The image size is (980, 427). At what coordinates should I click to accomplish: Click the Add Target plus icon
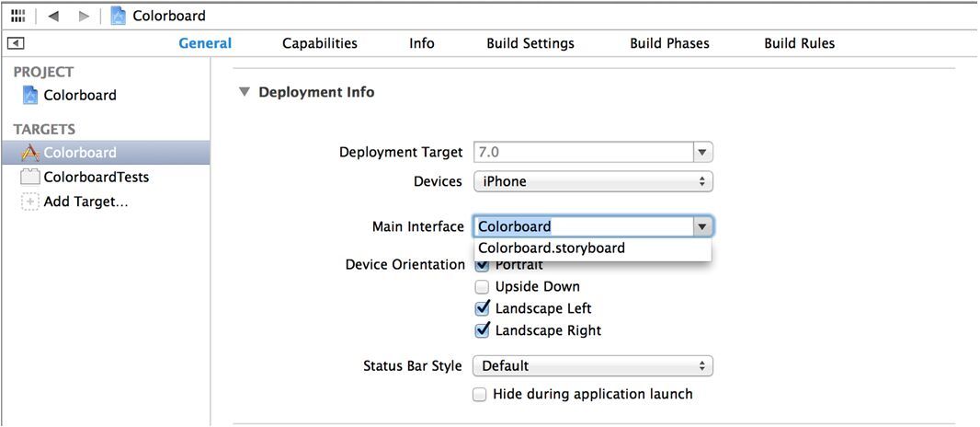pos(30,202)
